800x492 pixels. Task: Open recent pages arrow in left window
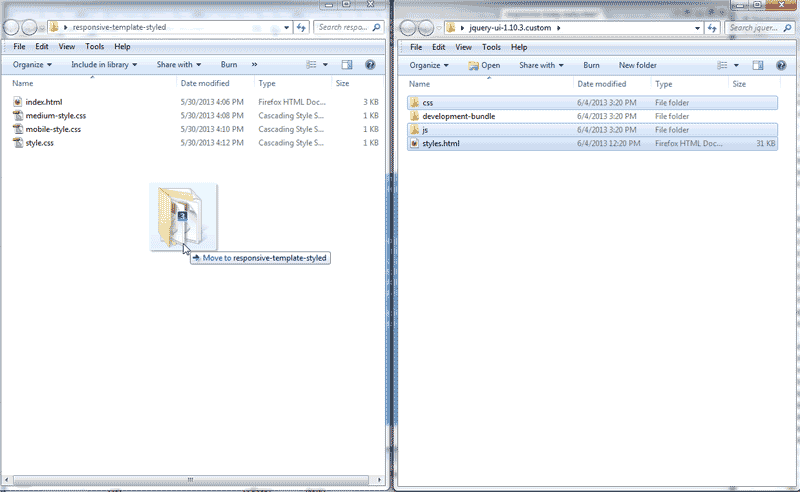(42, 28)
